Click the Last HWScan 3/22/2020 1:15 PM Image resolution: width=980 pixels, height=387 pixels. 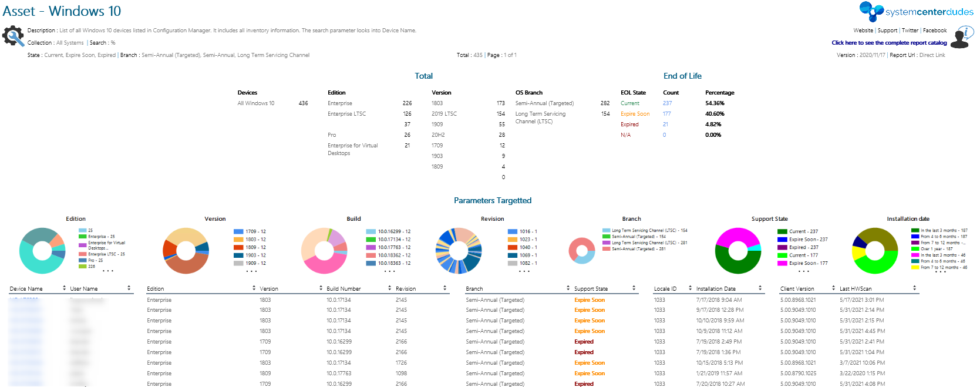tap(862, 373)
